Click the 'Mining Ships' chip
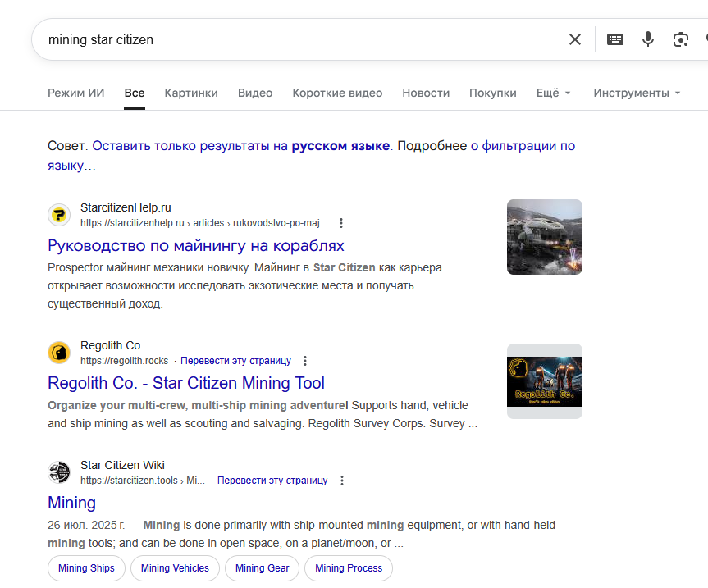Image resolution: width=708 pixels, height=588 pixels. click(86, 568)
